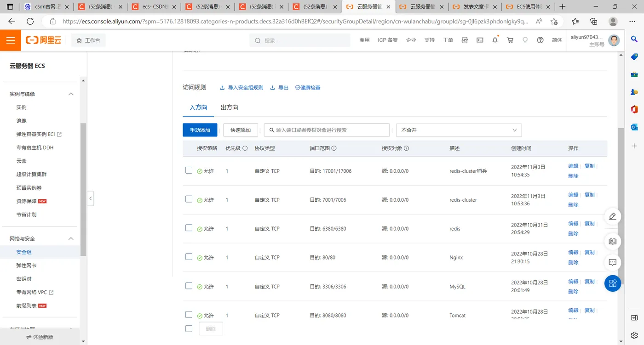Collapse the 实例与镜像 section
This screenshot has height=345, width=644.
pyautogui.click(x=71, y=94)
